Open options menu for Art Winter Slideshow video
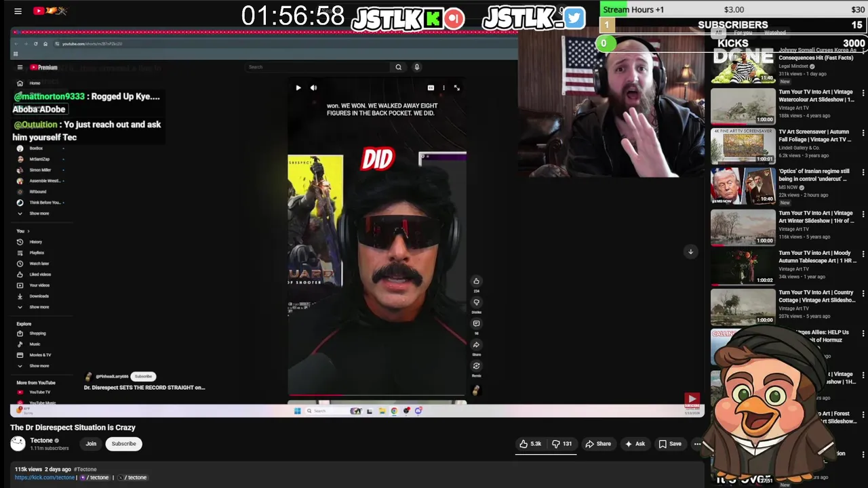The height and width of the screenshot is (488, 868). pyautogui.click(x=863, y=214)
